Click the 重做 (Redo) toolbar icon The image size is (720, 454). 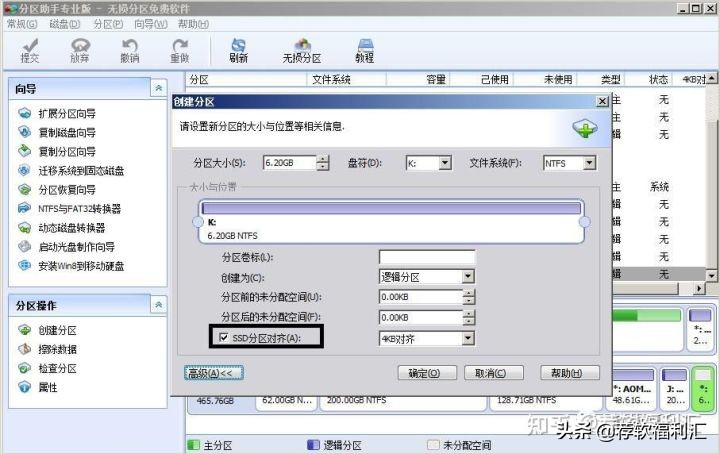coord(180,50)
